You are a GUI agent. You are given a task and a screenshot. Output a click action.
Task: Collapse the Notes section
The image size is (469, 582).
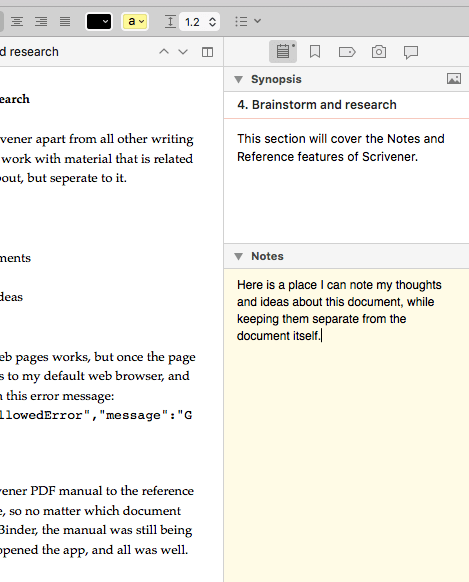pyautogui.click(x=239, y=256)
